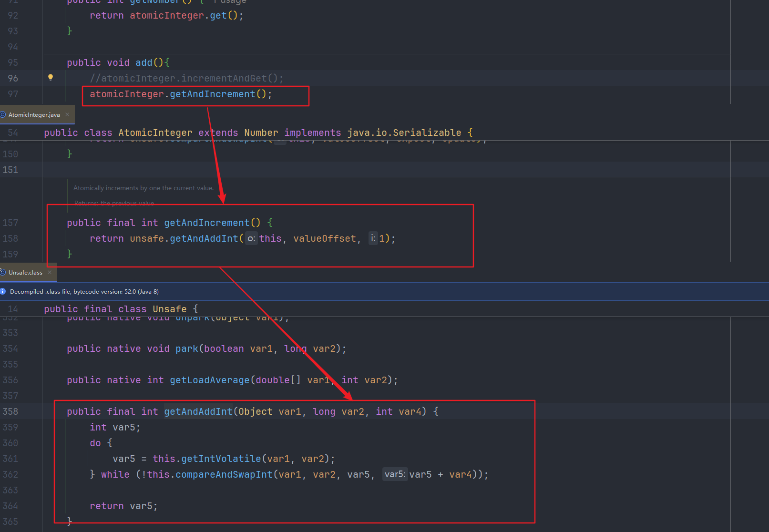Click the sticky header 'public final class Unsafe'
This screenshot has height=532, width=769.
[x=121, y=309]
